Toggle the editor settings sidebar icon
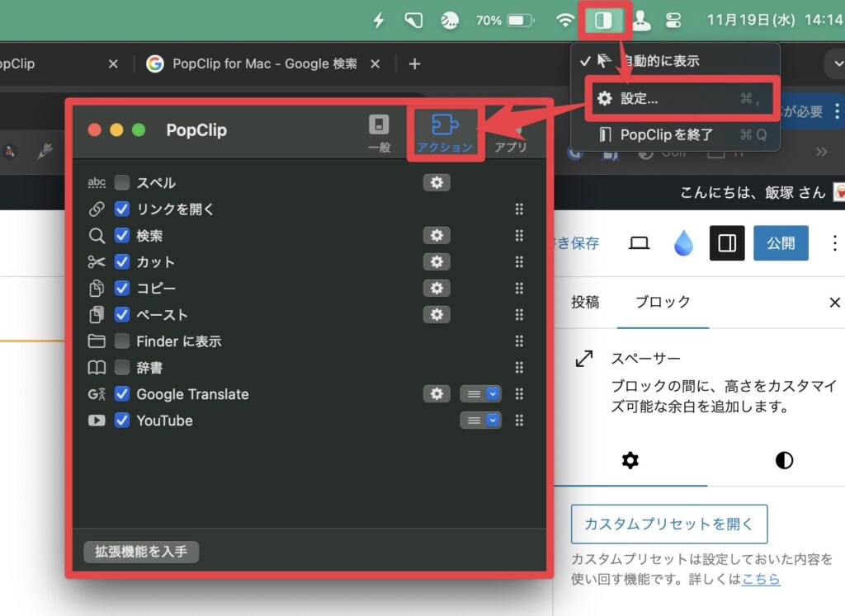Viewport: 845px width, 616px height. click(x=727, y=243)
